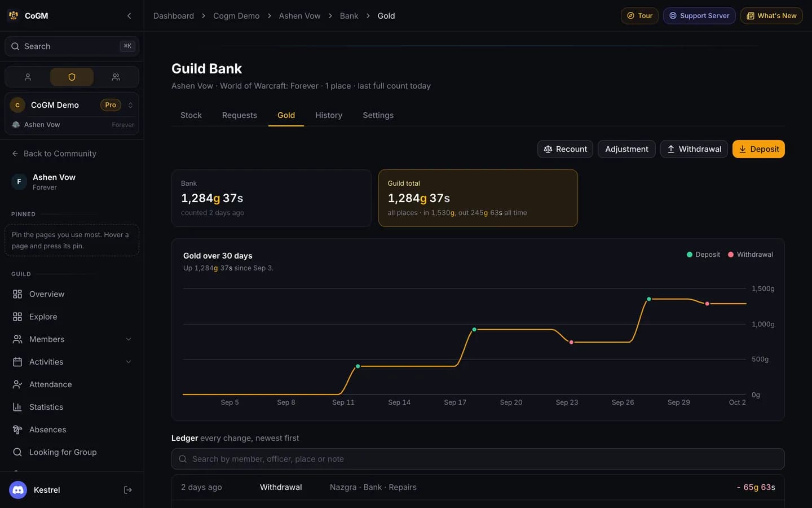This screenshot has height=508, width=812.
Task: Open Looking for Group magnifier icon
Action: coord(17,452)
